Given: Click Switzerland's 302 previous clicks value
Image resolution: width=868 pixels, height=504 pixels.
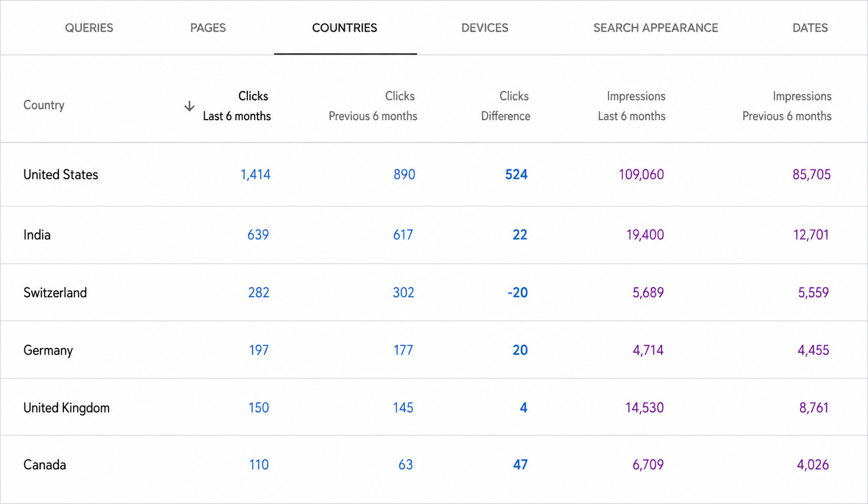Looking at the screenshot, I should [x=403, y=293].
